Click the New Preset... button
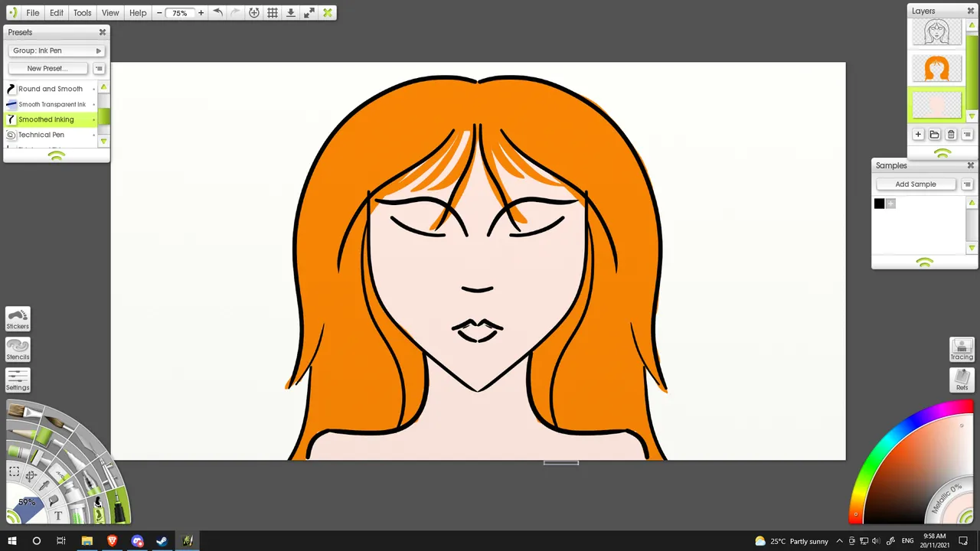Screen dimensions: 980x551 pos(47,68)
